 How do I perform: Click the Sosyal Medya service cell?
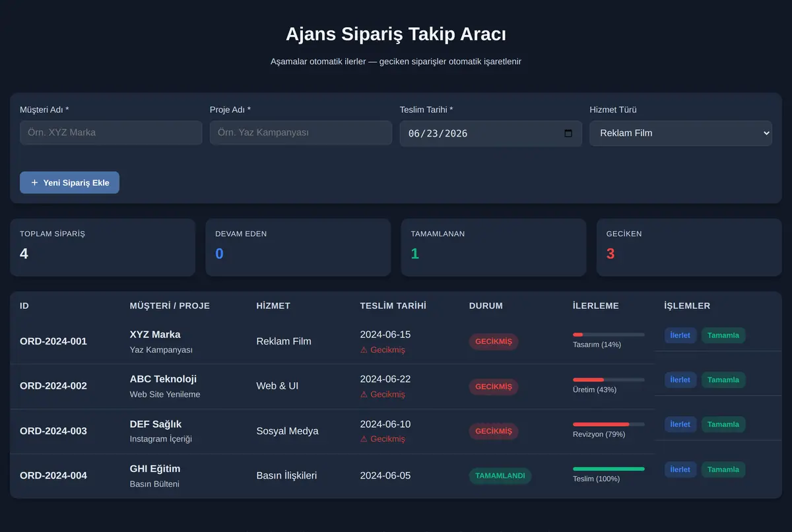click(287, 431)
